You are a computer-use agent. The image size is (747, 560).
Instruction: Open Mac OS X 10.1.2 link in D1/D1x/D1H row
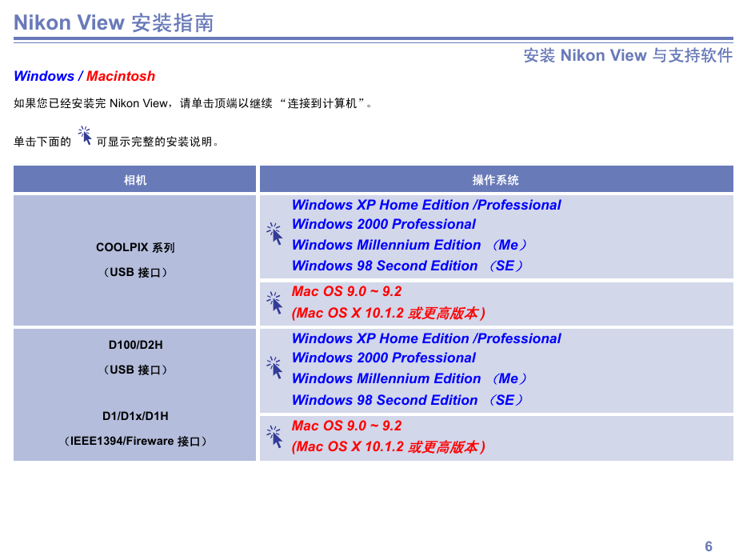click(x=388, y=447)
